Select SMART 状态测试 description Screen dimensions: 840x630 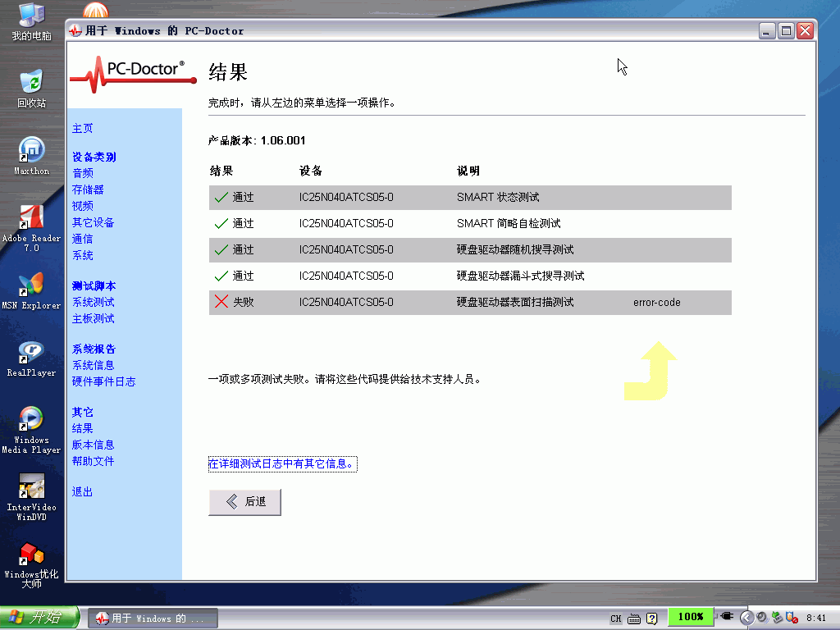click(498, 197)
